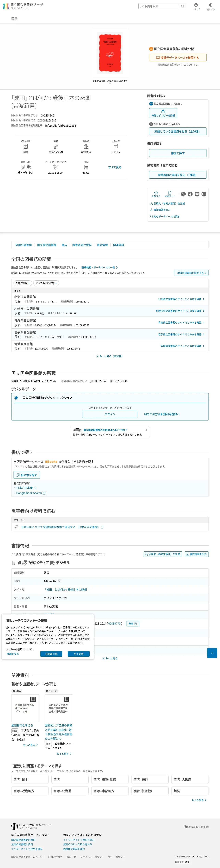Click the book icon on 国際的ハブ空港 card

click(x=67, y=699)
